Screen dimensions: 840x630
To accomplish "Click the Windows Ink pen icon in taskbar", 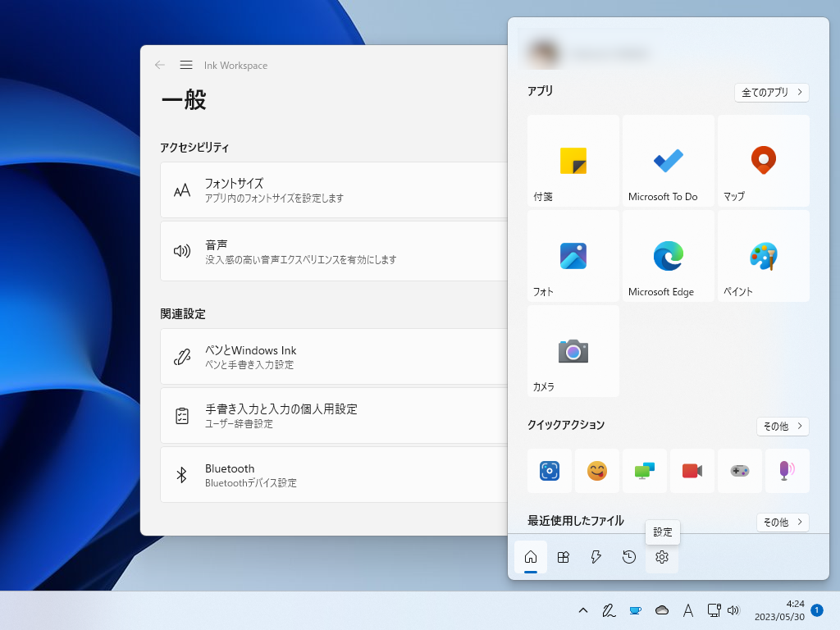I will [x=608, y=610].
